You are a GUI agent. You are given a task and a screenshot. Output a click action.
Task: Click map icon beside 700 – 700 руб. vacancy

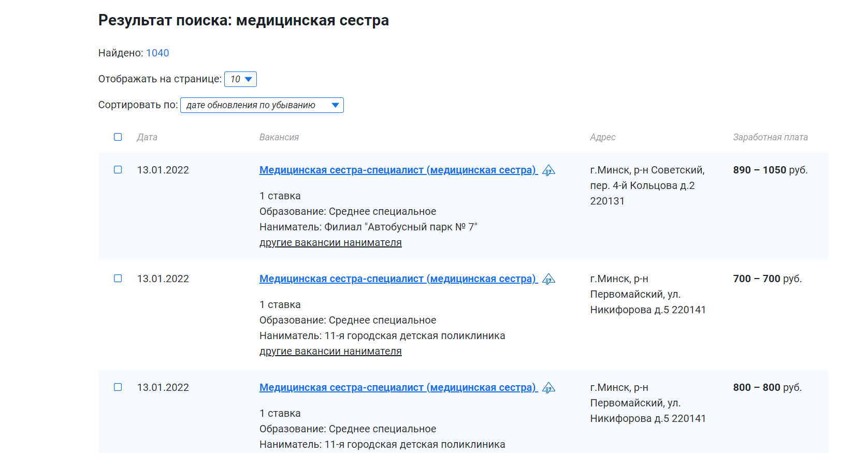548,279
